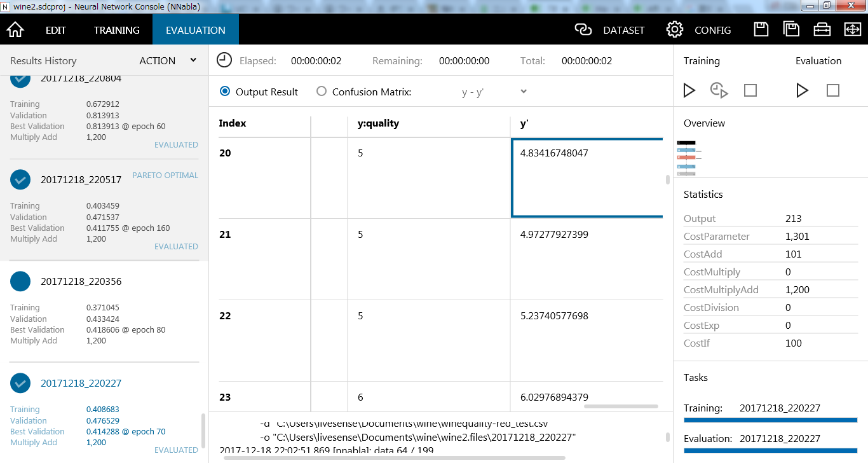Click the scheduled training play-with-clock icon
The height and width of the screenshot is (463, 868).
pos(719,91)
